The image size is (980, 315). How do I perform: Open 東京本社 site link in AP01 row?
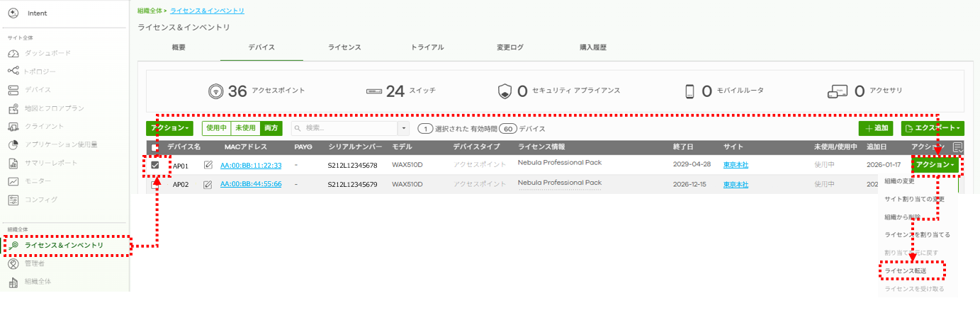(736, 165)
